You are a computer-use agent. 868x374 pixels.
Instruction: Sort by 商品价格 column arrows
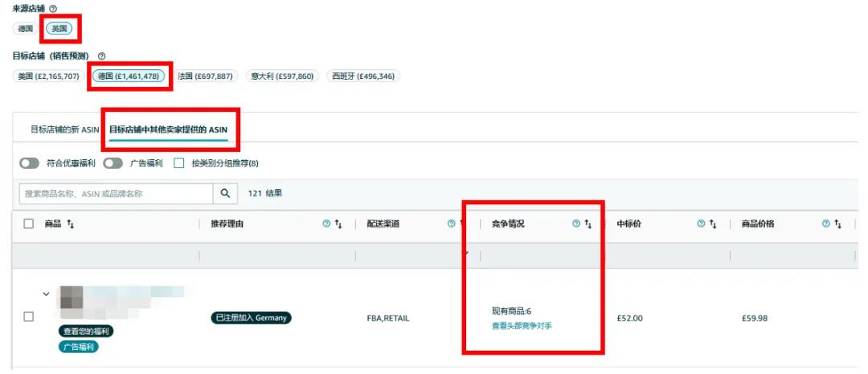838,224
